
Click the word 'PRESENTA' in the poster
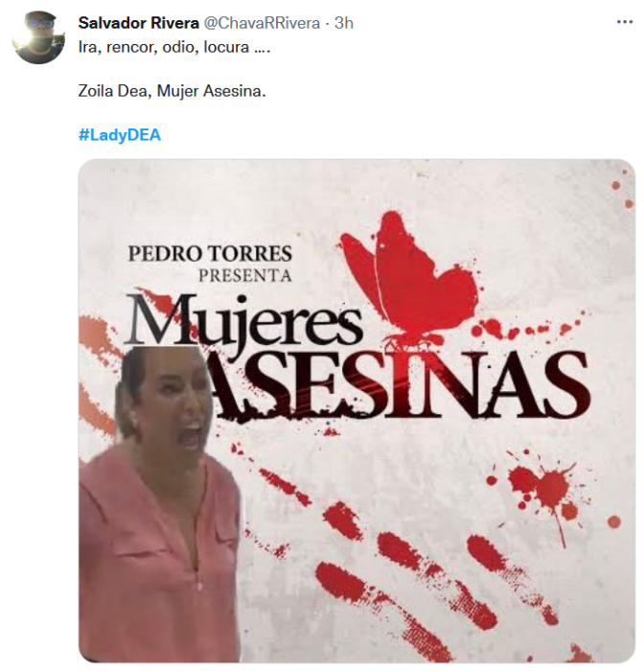click(x=245, y=276)
